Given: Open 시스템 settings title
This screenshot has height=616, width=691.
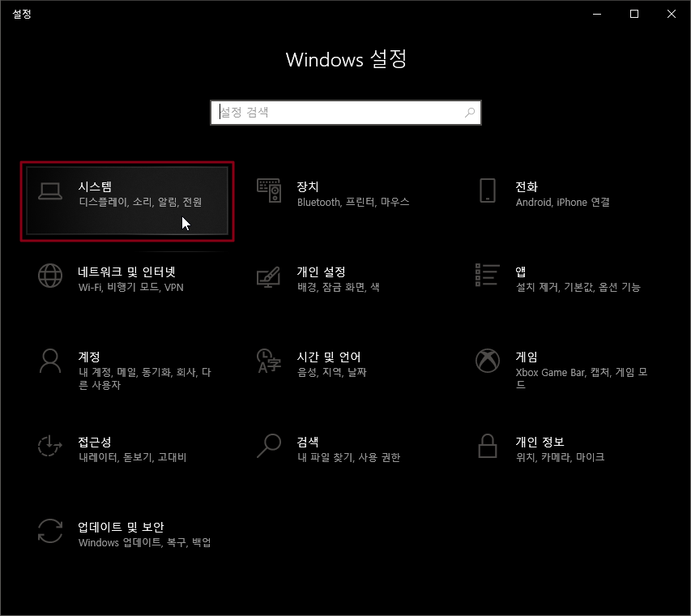Looking at the screenshot, I should [95, 186].
